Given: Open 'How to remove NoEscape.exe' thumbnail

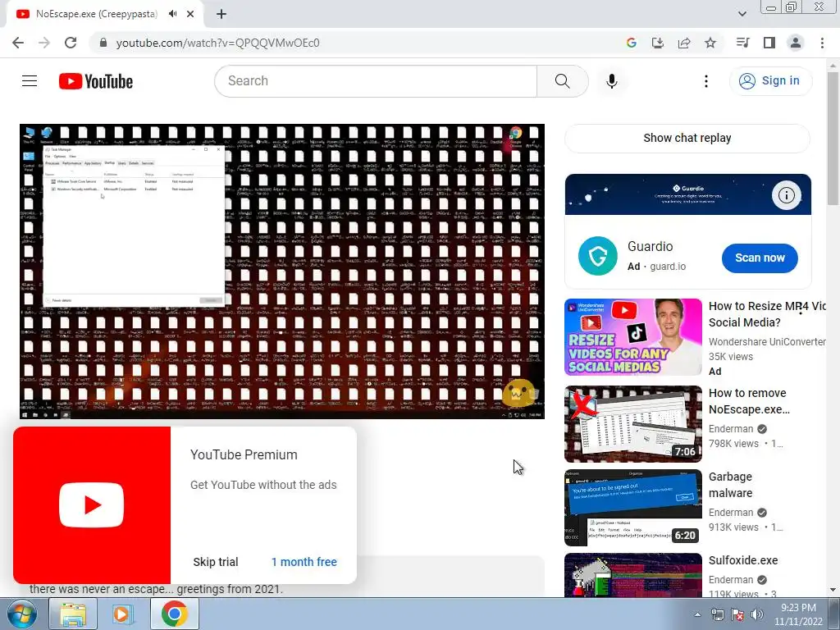Looking at the screenshot, I should pyautogui.click(x=632, y=424).
